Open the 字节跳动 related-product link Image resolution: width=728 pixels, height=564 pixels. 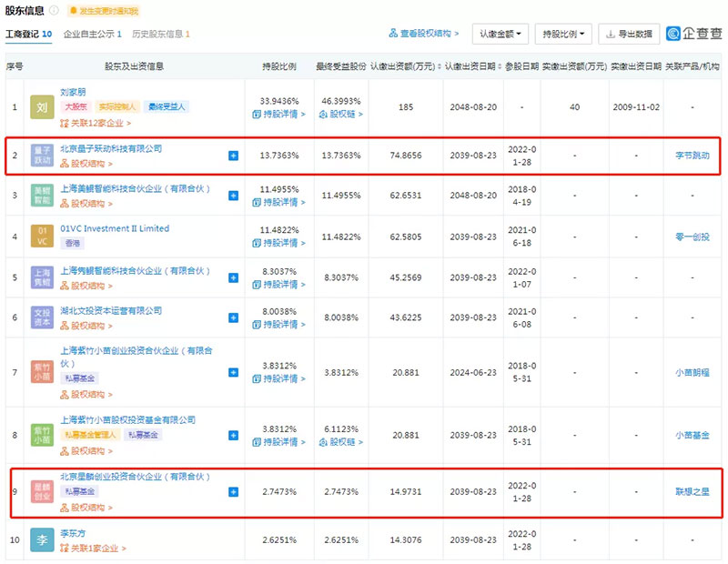pyautogui.click(x=693, y=156)
